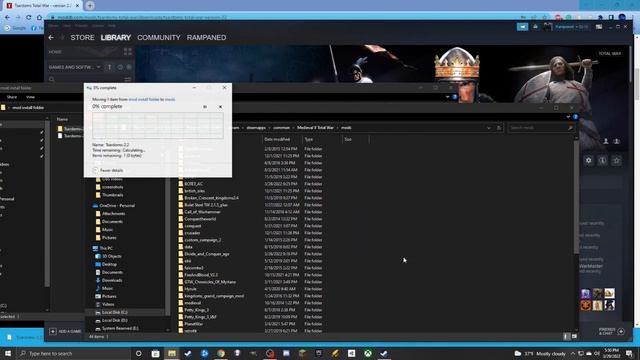Select the BOTET_AC folder
The height and width of the screenshot is (360, 640).
tap(193, 184)
